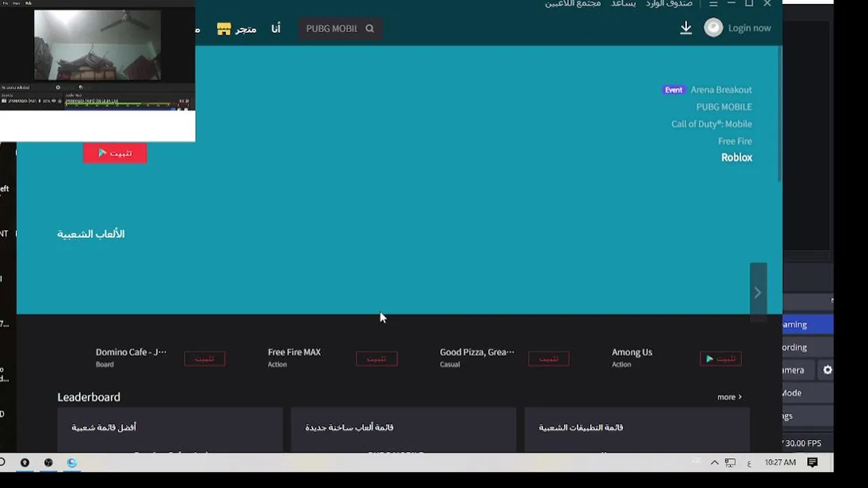Open يساعد help link

(x=623, y=4)
